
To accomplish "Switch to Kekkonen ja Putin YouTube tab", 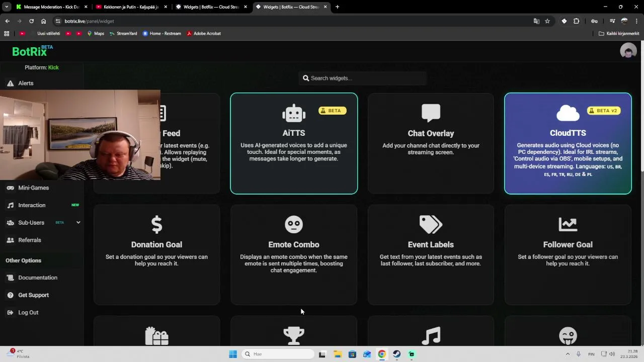I will pyautogui.click(x=131, y=7).
